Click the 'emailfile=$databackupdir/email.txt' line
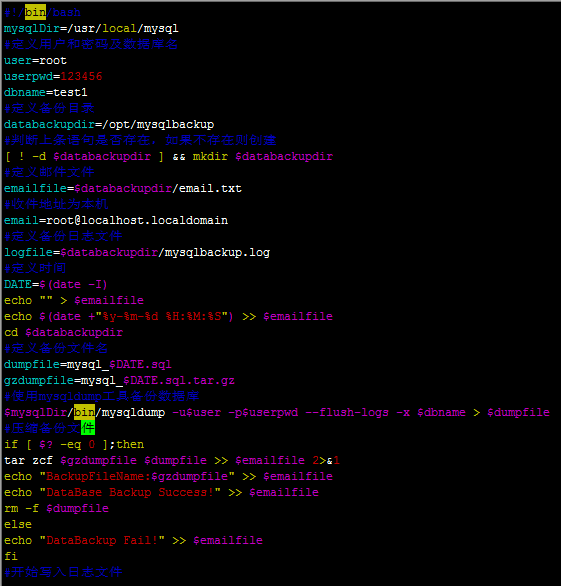Screen dimensions: 561x586 coord(123,188)
